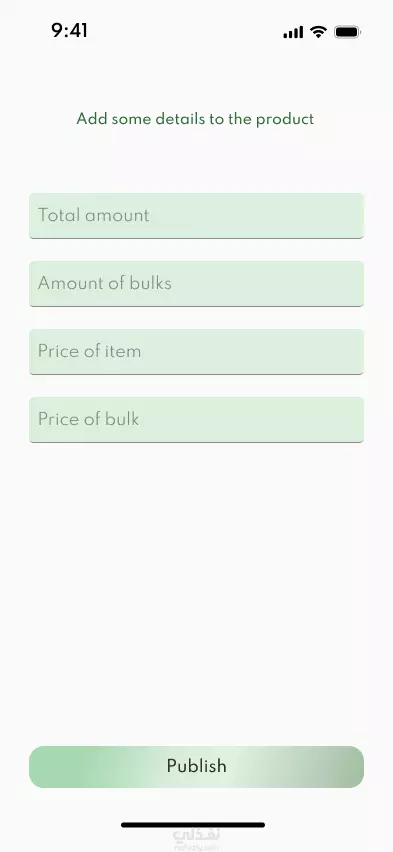Activate the Price of item field
The height and width of the screenshot is (852, 393).
click(x=196, y=352)
